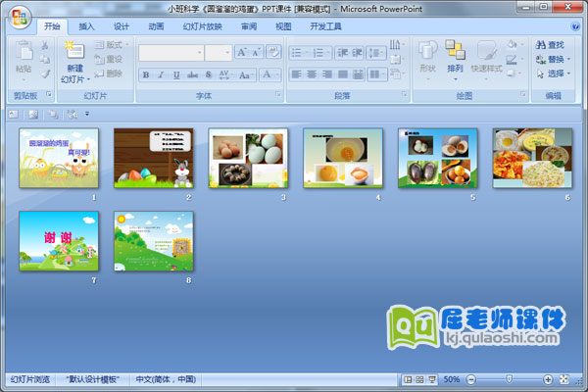Open the line spacing dropdown
The image size is (588, 392).
(376, 53)
